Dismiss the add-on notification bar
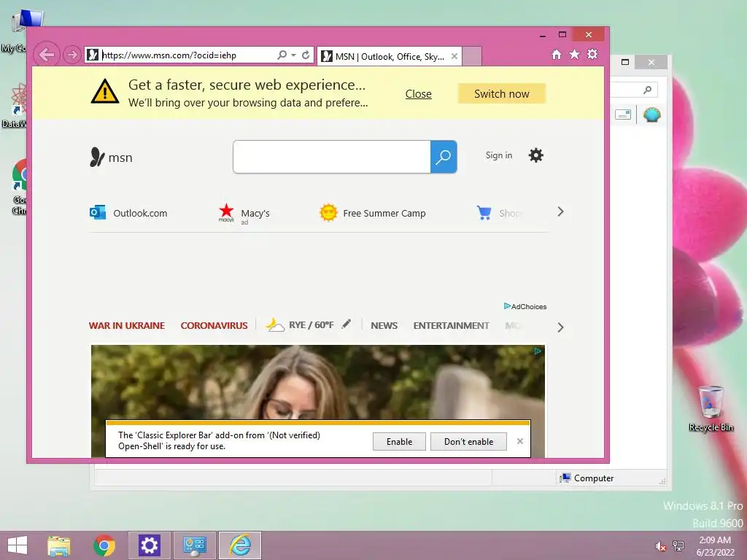The width and height of the screenshot is (747, 560). tap(520, 441)
